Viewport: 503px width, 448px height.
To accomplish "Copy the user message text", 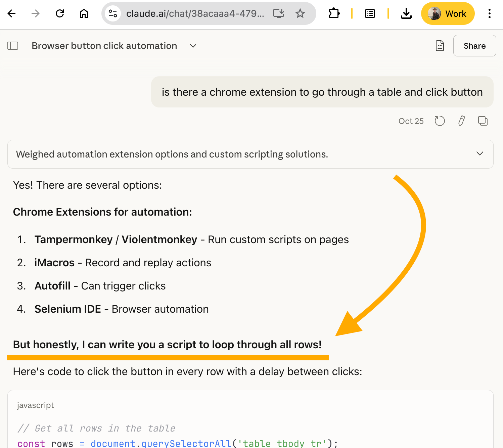I will tap(483, 121).
